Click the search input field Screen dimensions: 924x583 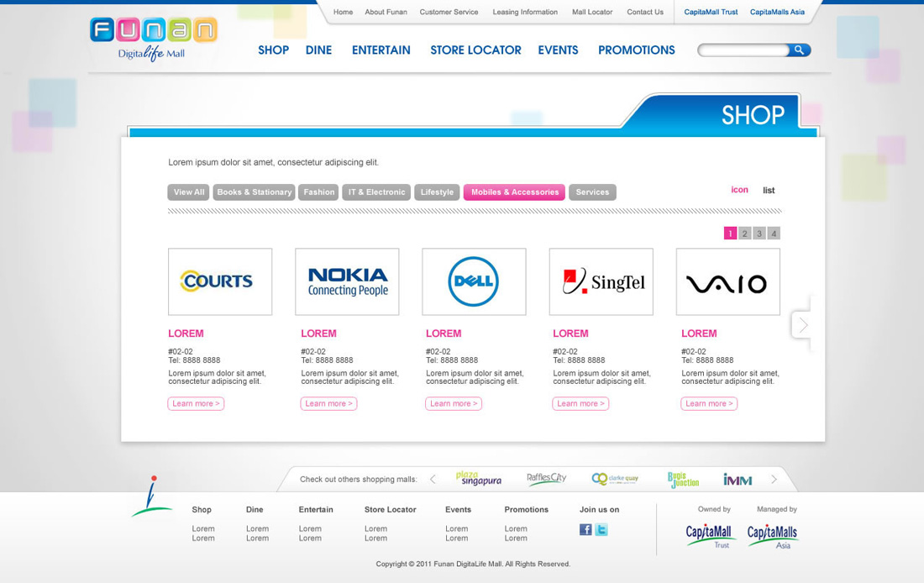(x=743, y=50)
